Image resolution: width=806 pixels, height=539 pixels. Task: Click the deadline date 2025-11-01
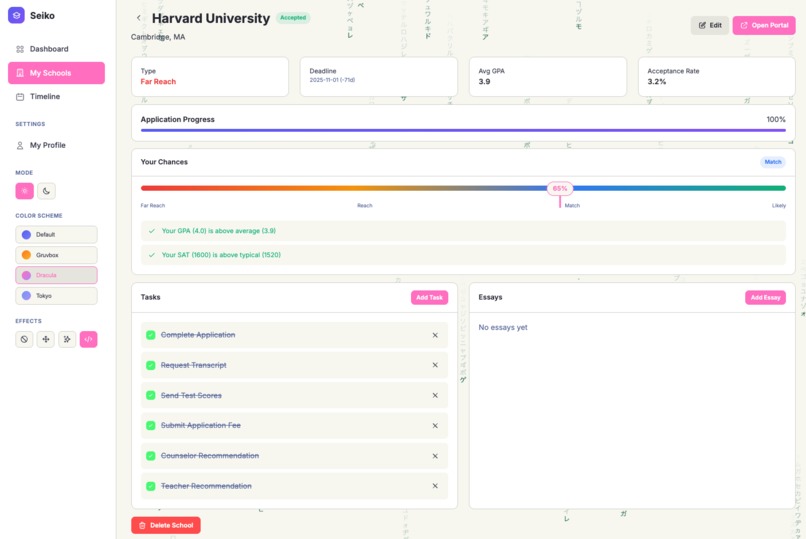tap(332, 80)
